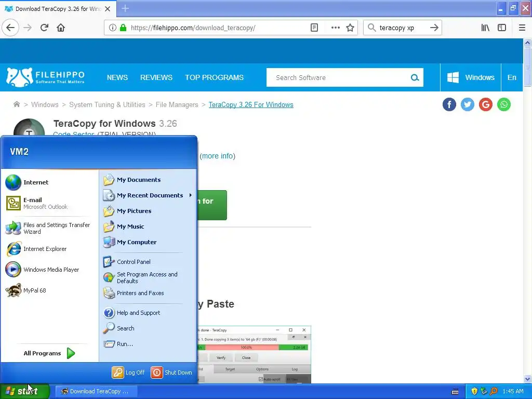Reload the page with the refresh icon
The image size is (532, 399).
(x=44, y=28)
